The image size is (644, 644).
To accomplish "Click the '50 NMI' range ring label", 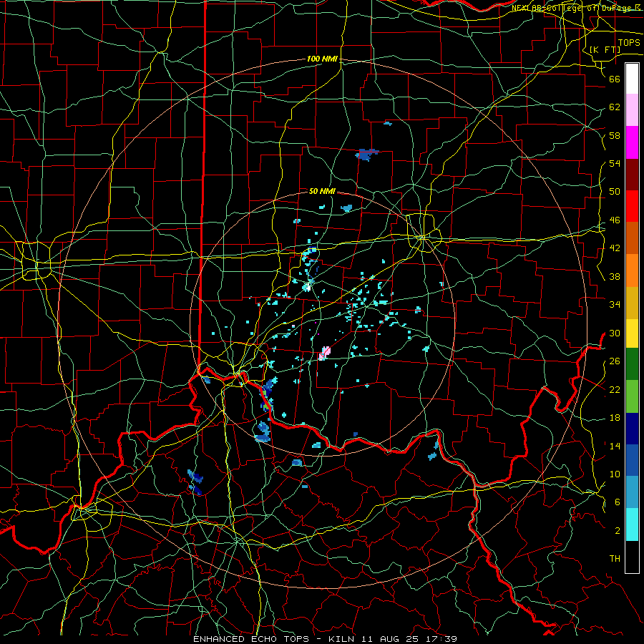I will click(323, 191).
